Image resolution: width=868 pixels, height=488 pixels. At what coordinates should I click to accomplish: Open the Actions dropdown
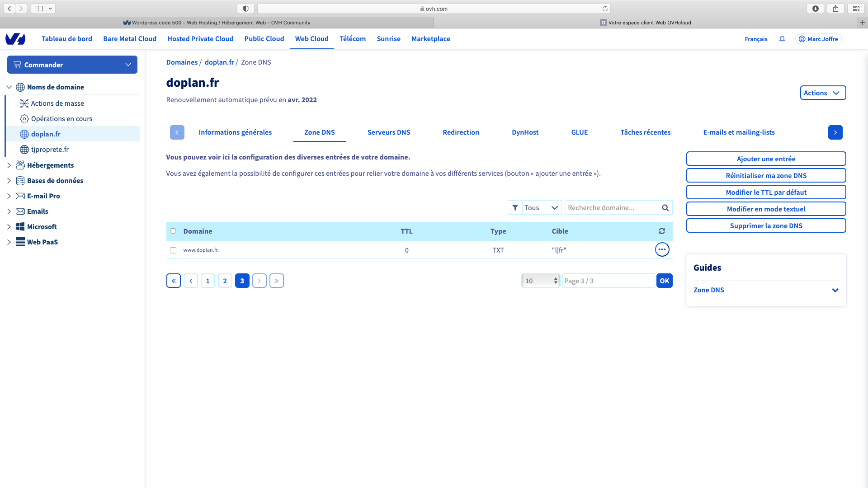point(823,93)
